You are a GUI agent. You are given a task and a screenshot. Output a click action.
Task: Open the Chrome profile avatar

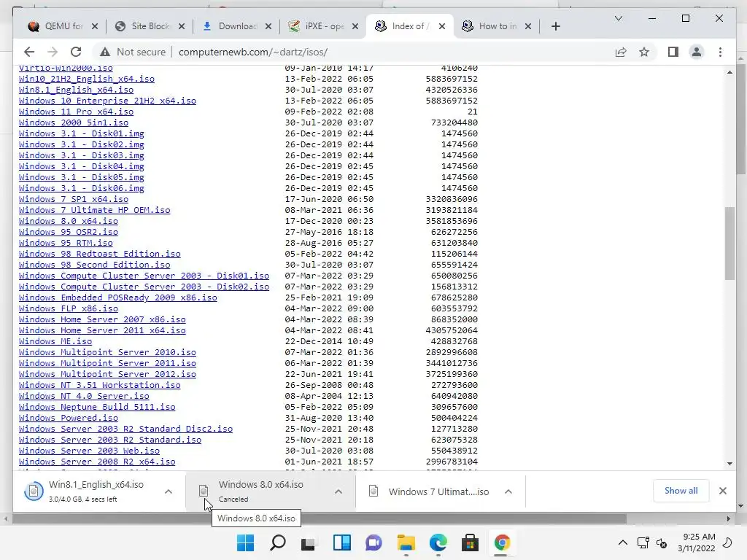[x=697, y=52]
